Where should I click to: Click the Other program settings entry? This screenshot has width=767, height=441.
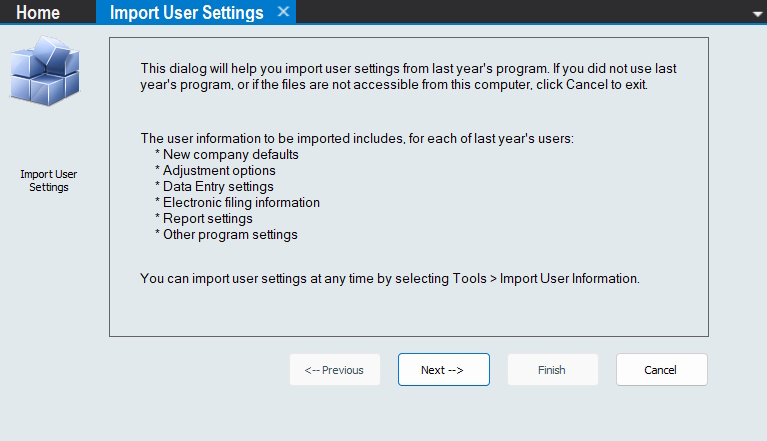(226, 235)
